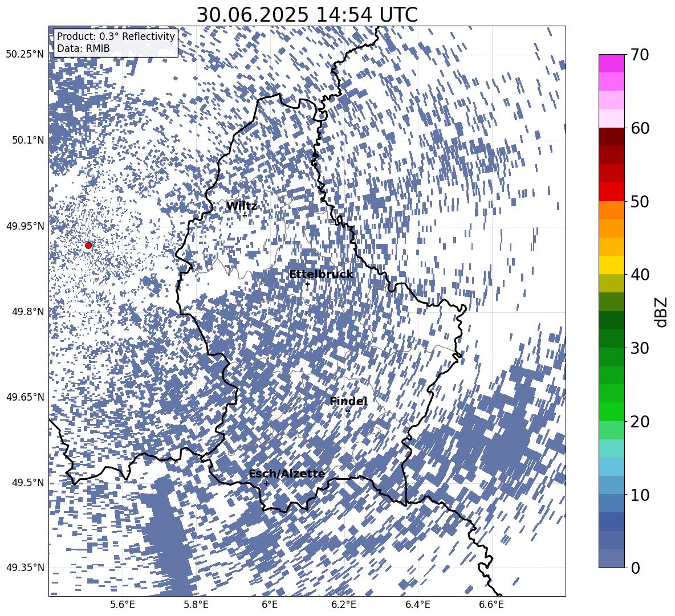Click the 50 colorbar tick label
This screenshot has width=675, height=616.
click(x=640, y=201)
